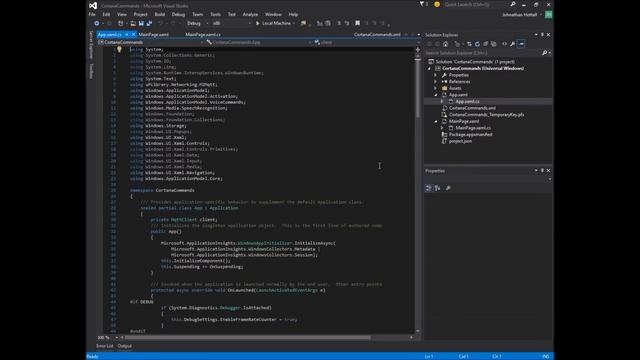Open the Analyze menu
Screen dimensions: 640x360
click(250, 14)
